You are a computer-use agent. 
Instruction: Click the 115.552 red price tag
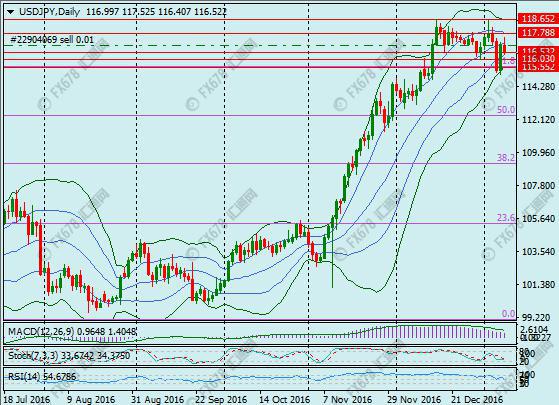point(538,67)
